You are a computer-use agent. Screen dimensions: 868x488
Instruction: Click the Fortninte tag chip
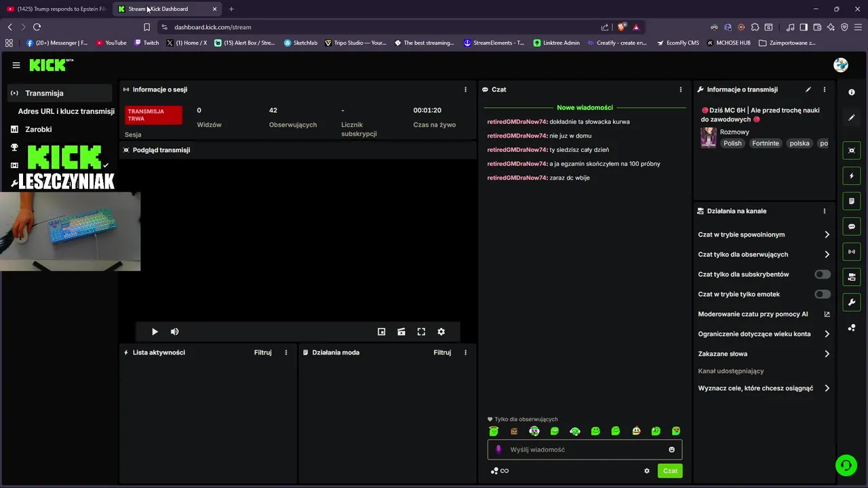pos(766,144)
